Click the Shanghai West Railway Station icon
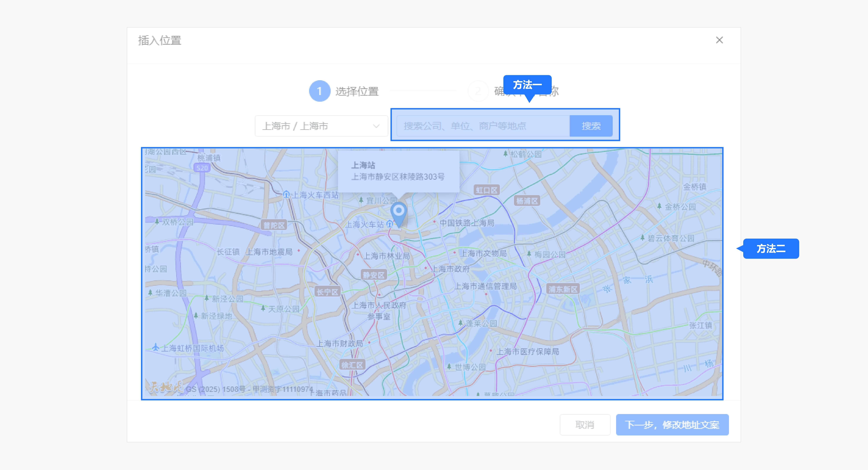This screenshot has width=868, height=470. [x=286, y=194]
